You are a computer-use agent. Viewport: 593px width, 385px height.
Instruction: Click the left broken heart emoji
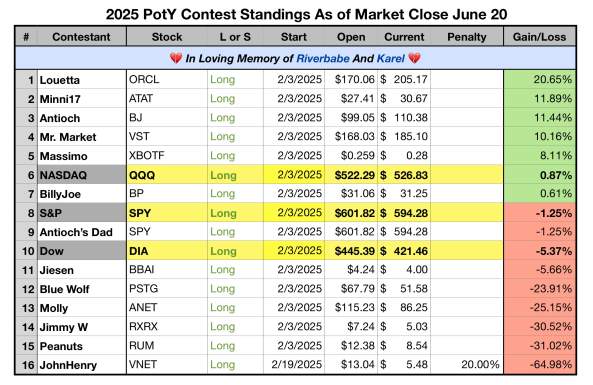(176, 59)
